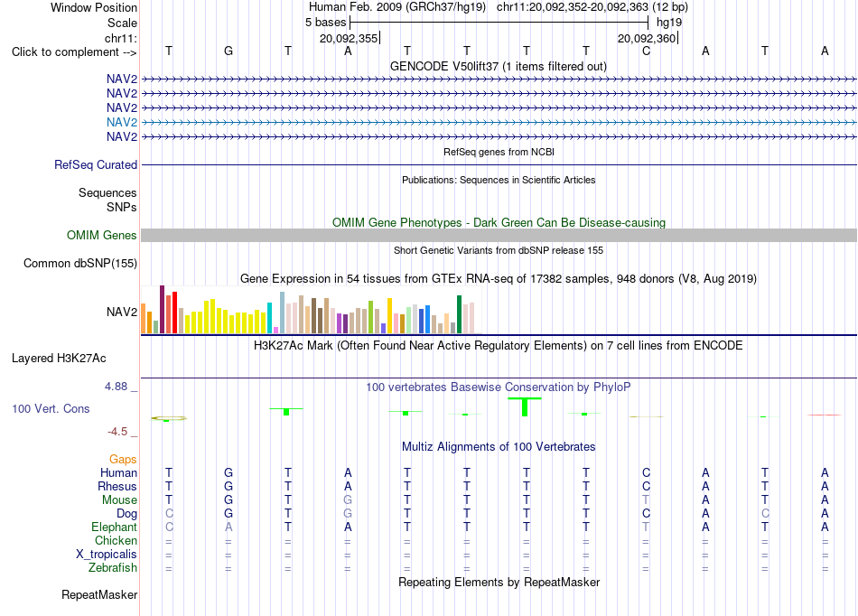Click the dark green GTEx tissue bar
The image size is (858, 616).
click(x=459, y=314)
